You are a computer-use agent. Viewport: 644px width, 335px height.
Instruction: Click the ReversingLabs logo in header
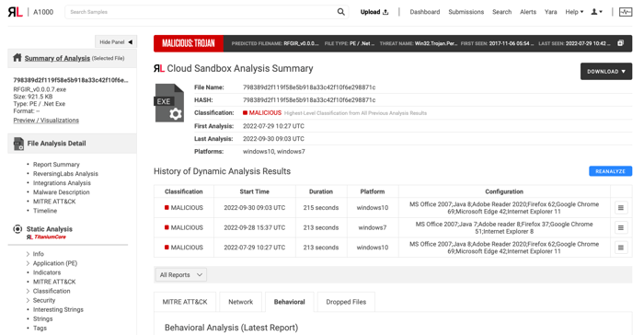(x=16, y=12)
